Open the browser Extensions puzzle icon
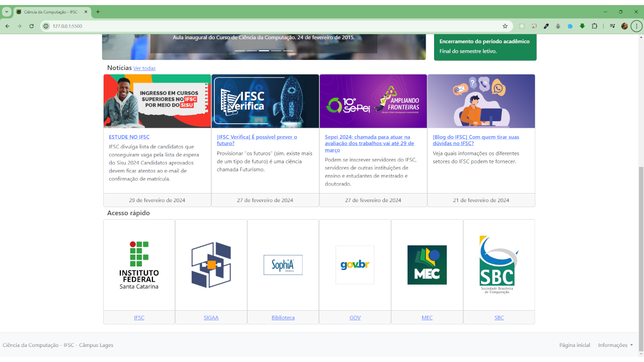The image size is (644, 362). click(x=594, y=26)
